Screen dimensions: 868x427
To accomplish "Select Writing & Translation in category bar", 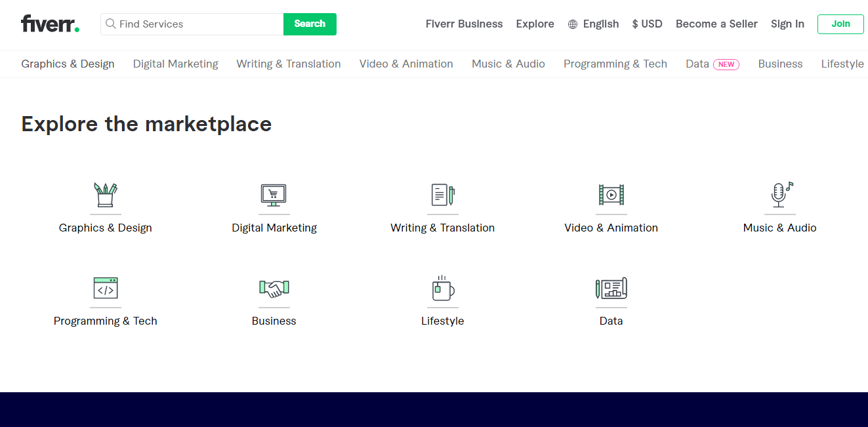I will [289, 64].
